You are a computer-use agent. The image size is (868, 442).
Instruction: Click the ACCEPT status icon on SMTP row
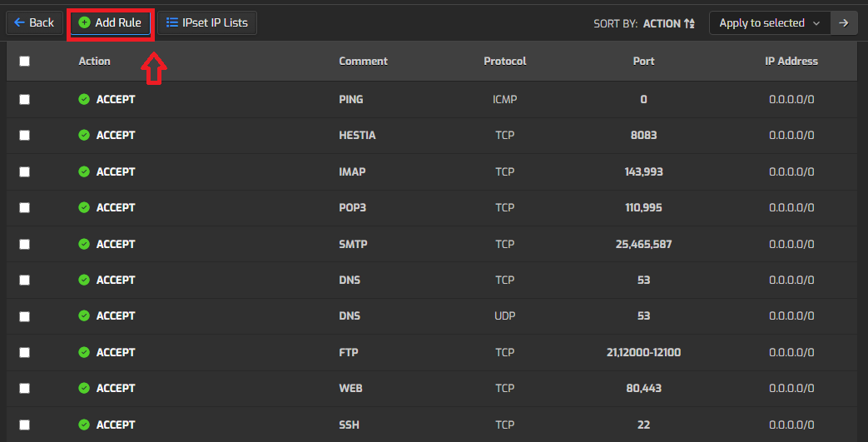coord(84,244)
